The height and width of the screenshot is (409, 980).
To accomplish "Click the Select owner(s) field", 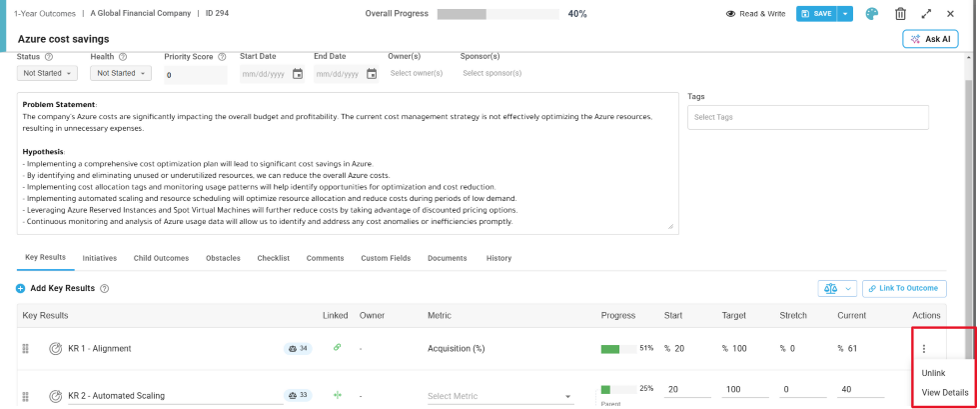I will coord(417,73).
